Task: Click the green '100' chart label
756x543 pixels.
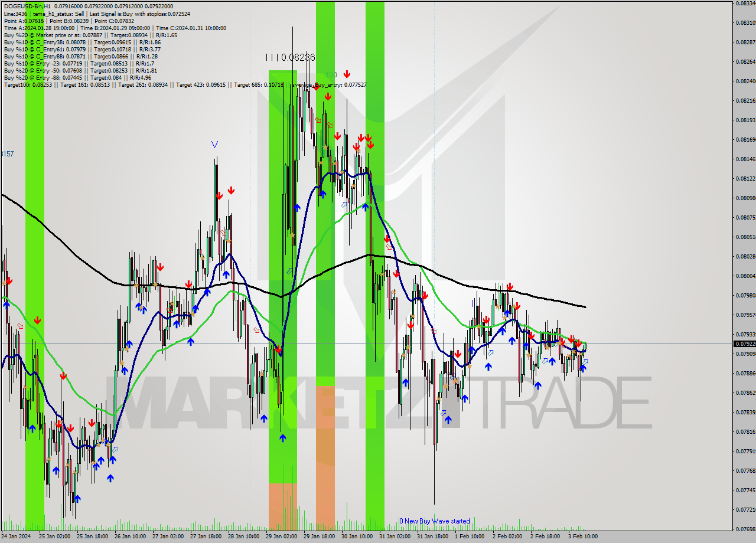Action: point(331,75)
